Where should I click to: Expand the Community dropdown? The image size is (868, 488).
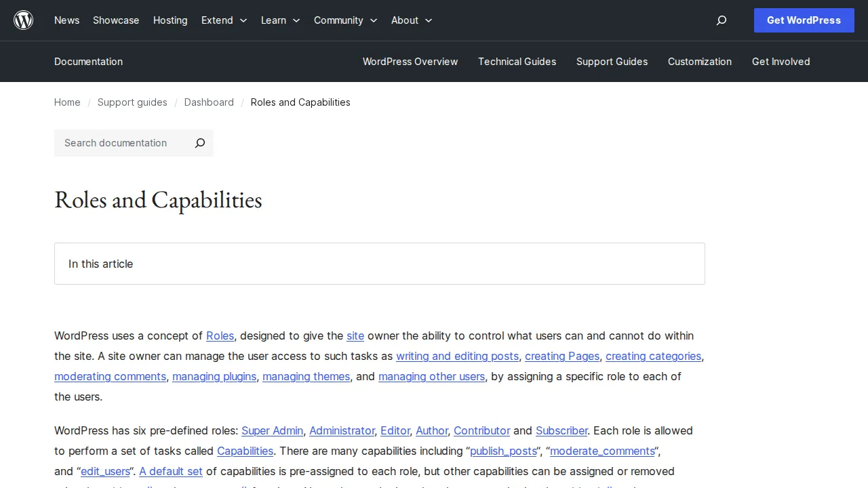pyautogui.click(x=345, y=20)
